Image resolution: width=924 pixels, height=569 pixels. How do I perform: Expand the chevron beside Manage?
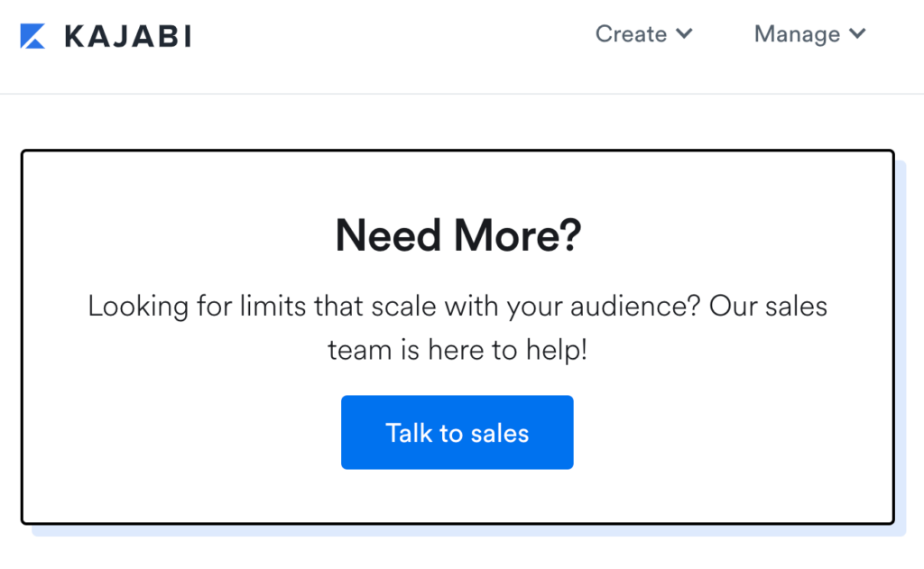coord(857,33)
